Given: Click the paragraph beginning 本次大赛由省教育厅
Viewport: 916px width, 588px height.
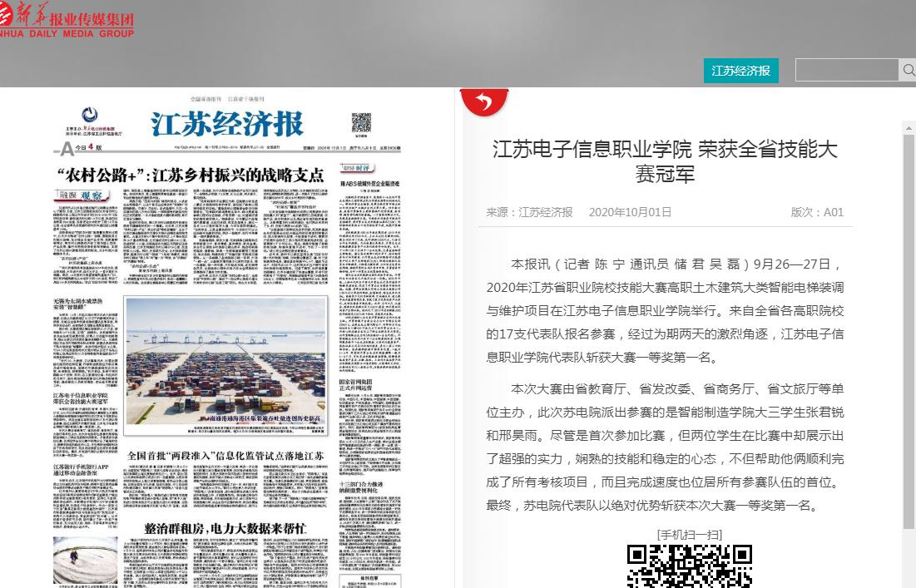Looking at the screenshot, I should coord(665,447).
